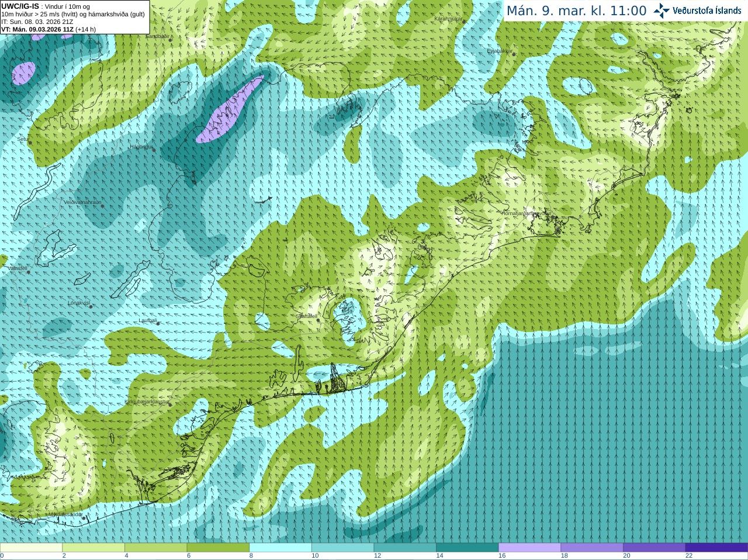Viewport: 748px width, 560px height.
Task: Click the purple high-wind patch above Setur
Action: click(24, 73)
